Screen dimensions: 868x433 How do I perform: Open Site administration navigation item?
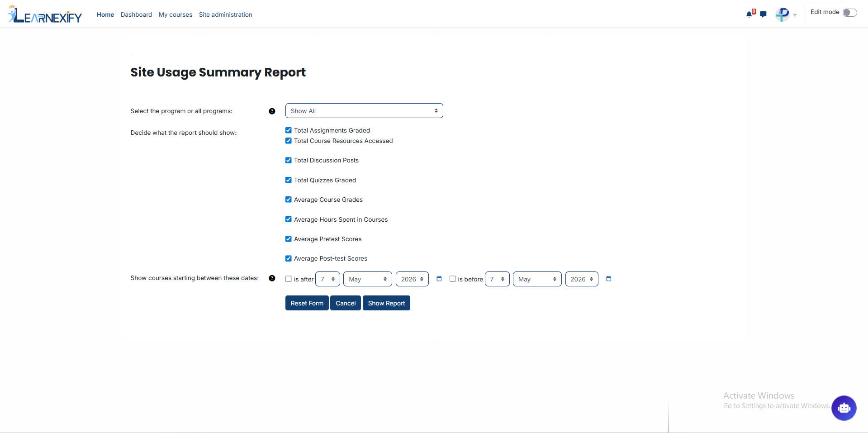tap(226, 14)
